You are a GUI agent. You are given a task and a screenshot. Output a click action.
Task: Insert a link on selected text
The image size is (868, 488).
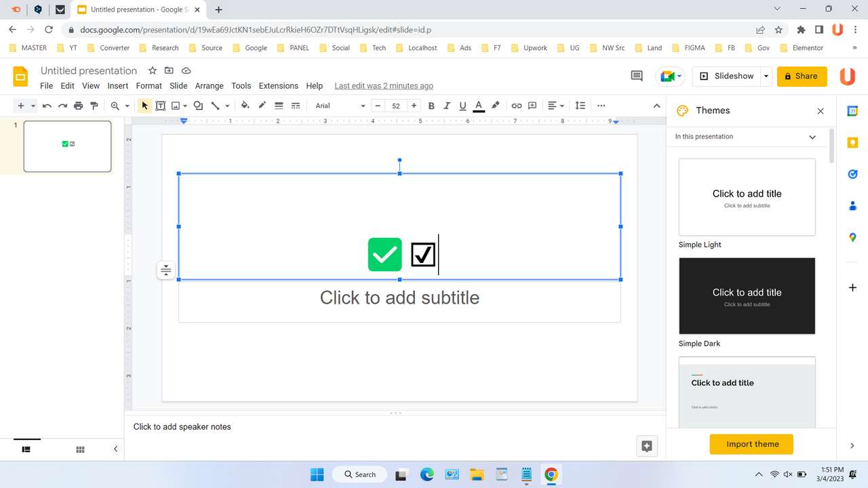(516, 106)
